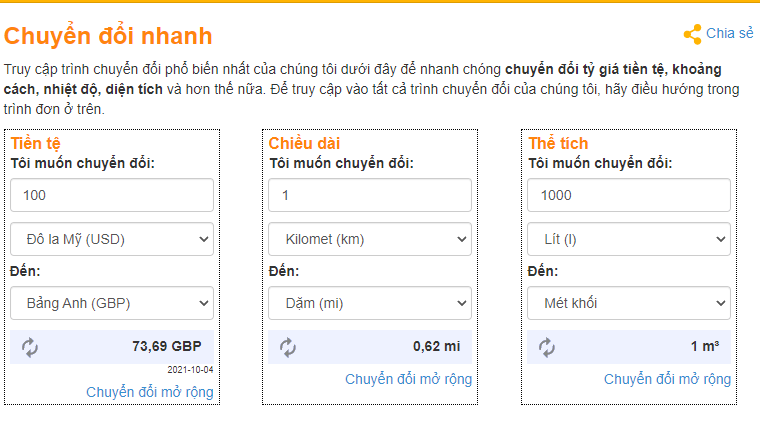
Task: Click the Tiền tệ panel heading
Action: (x=35, y=143)
